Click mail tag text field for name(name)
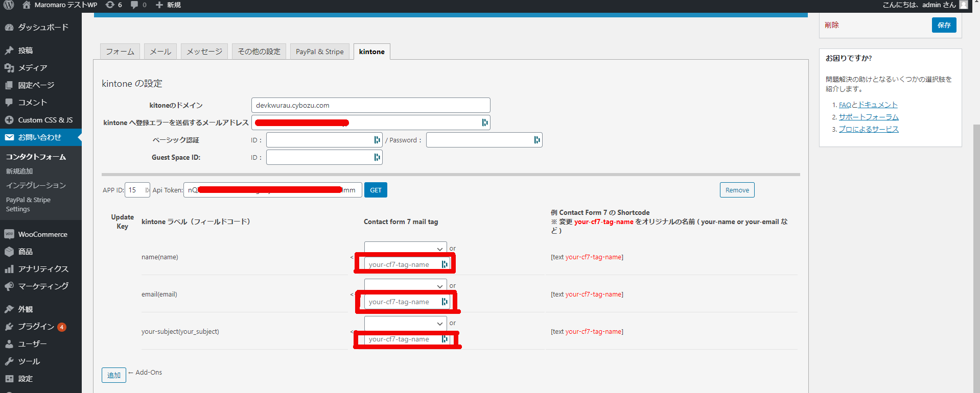 click(x=407, y=264)
